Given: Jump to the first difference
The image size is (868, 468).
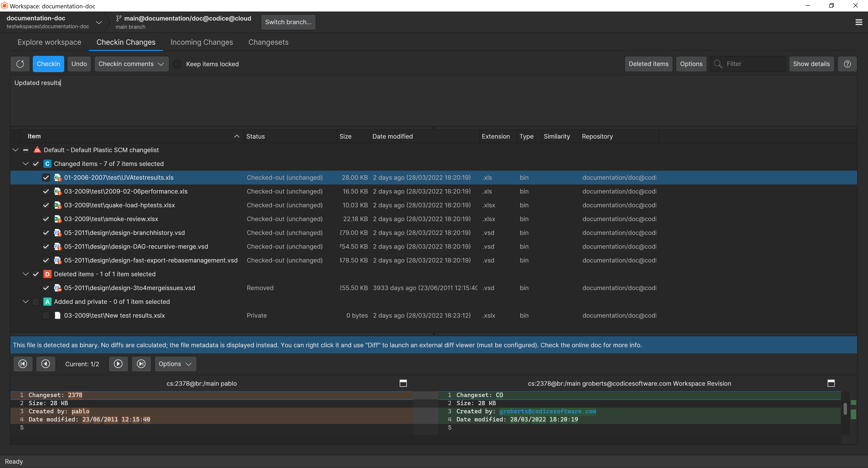Looking at the screenshot, I should pos(23,364).
